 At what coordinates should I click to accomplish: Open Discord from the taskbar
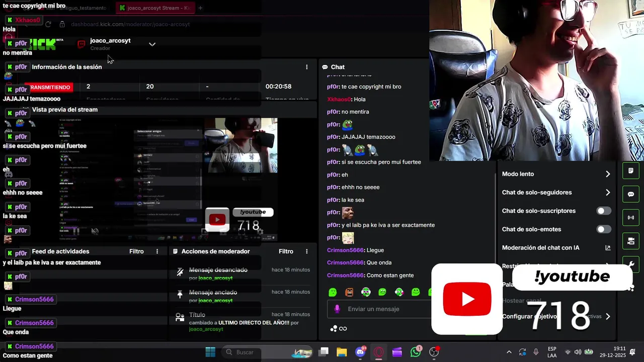click(x=360, y=352)
